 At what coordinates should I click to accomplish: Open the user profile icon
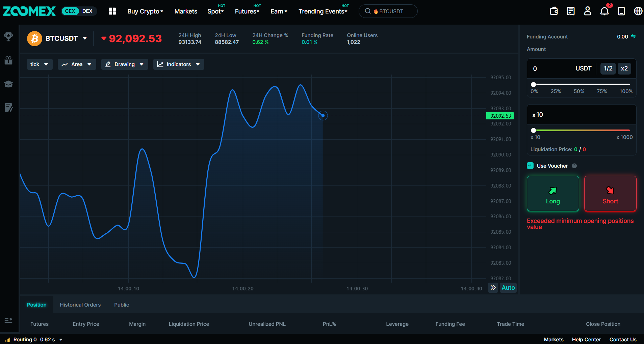point(588,11)
